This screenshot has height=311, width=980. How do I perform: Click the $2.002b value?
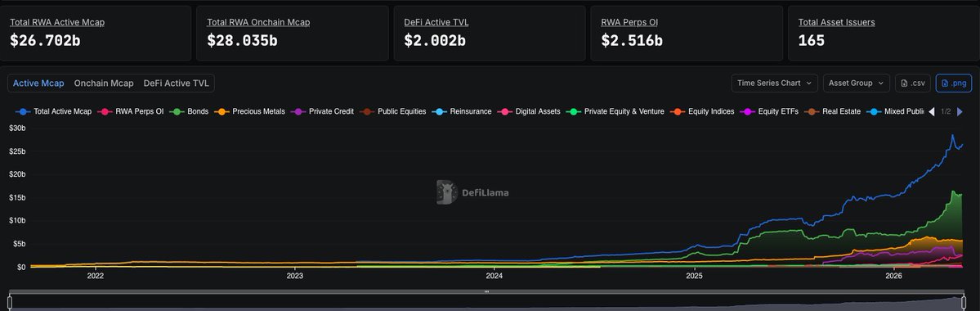[435, 41]
